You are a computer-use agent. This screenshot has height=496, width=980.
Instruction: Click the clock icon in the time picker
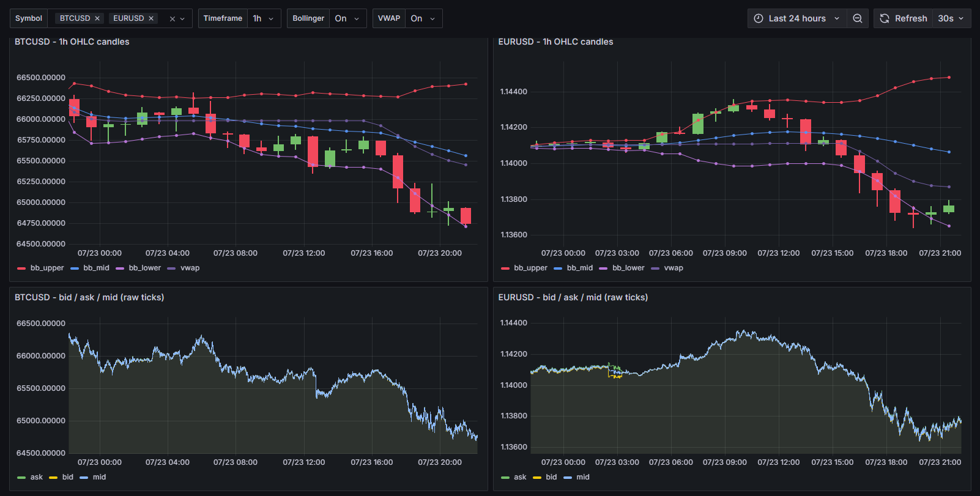click(759, 18)
